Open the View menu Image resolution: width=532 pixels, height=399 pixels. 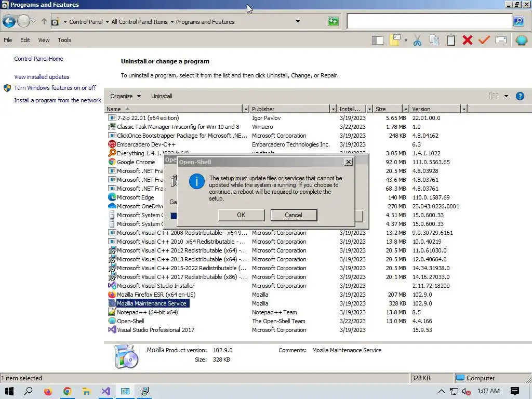(x=44, y=40)
